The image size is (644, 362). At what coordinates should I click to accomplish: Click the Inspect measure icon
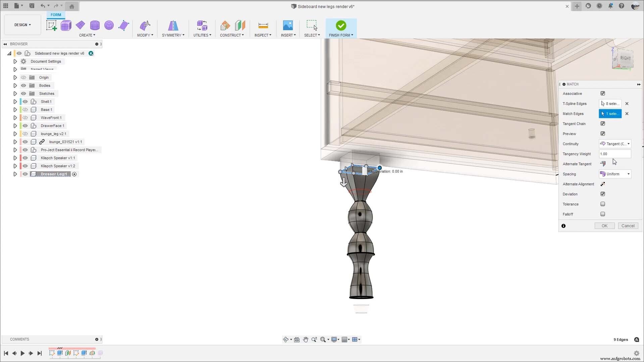pos(263,25)
